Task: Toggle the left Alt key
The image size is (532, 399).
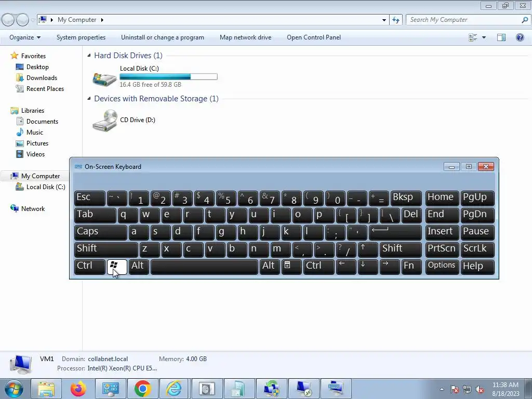Action: (139, 267)
